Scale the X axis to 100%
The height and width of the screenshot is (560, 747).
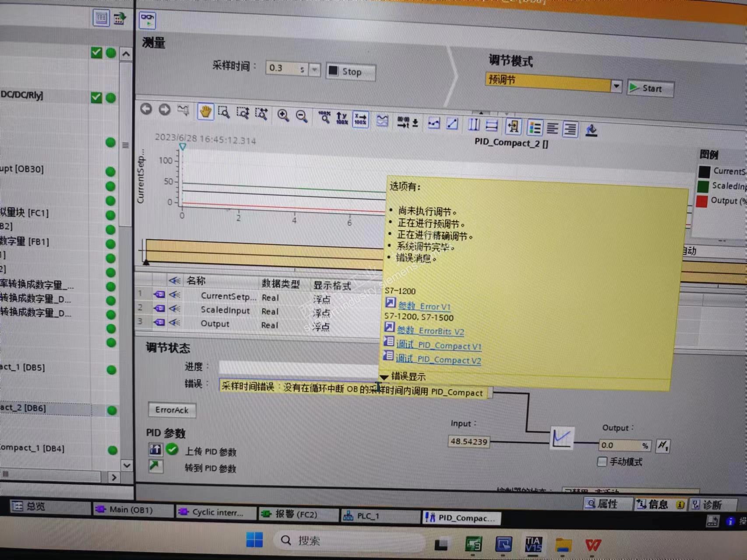point(360,119)
